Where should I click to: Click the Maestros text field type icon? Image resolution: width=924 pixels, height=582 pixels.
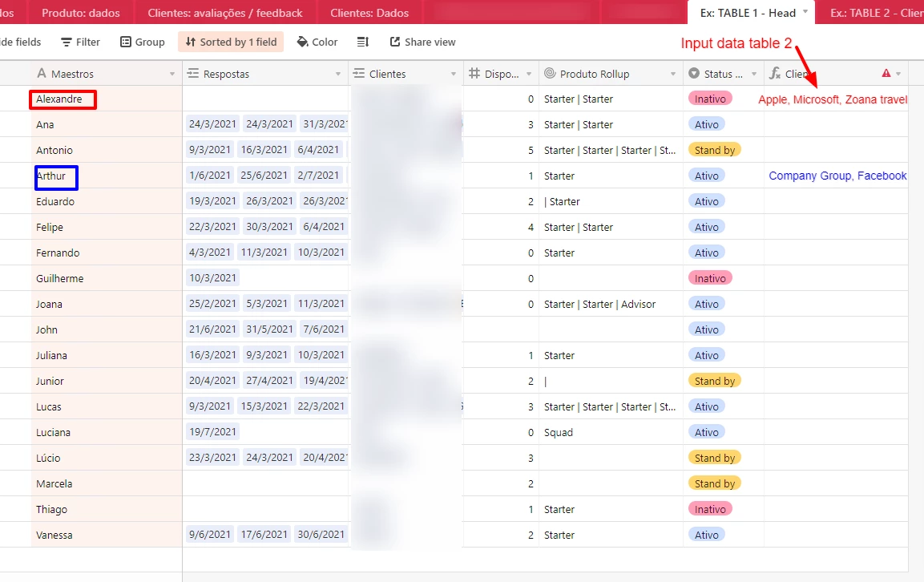(x=41, y=73)
